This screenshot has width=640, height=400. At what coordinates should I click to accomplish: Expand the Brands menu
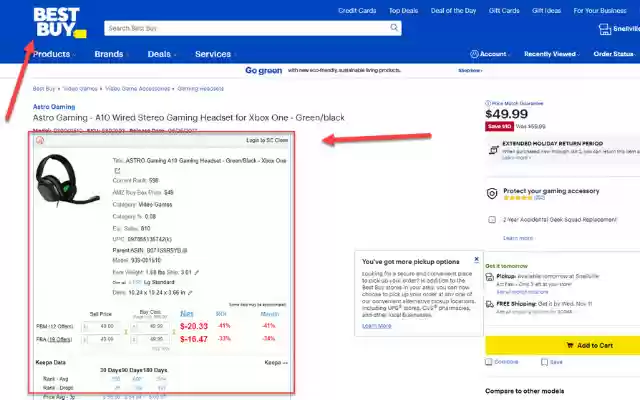[x=111, y=54]
